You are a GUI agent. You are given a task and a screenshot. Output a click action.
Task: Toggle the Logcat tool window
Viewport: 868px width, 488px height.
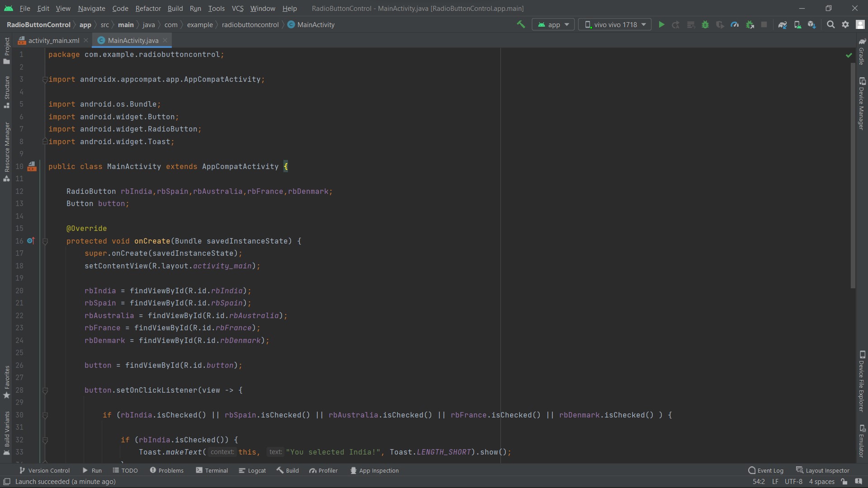pos(252,470)
